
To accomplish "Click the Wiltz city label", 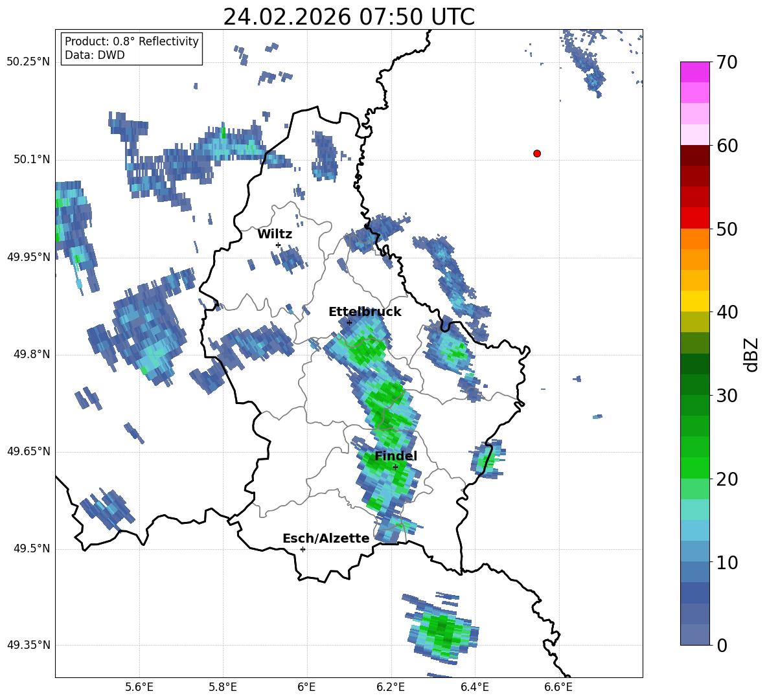I will click(x=275, y=234).
